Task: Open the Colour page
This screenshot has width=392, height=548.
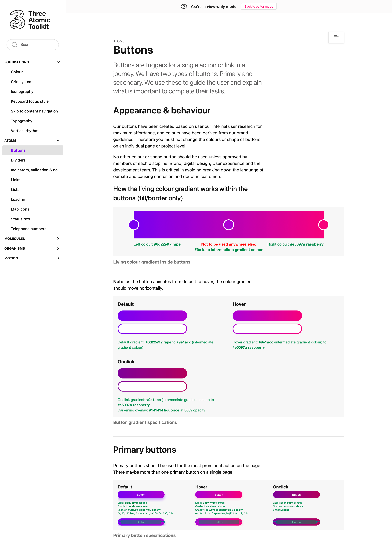Action: point(17,72)
